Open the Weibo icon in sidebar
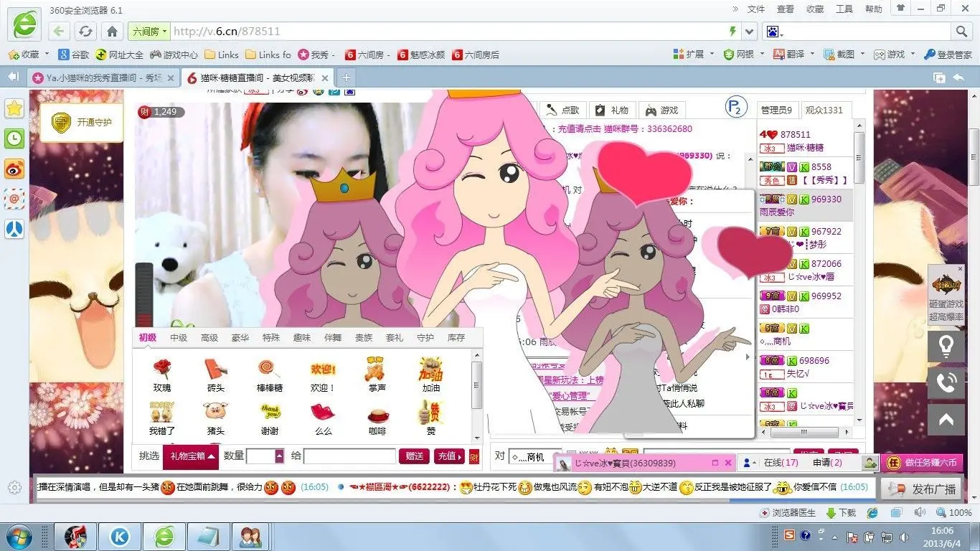 pos(14,169)
